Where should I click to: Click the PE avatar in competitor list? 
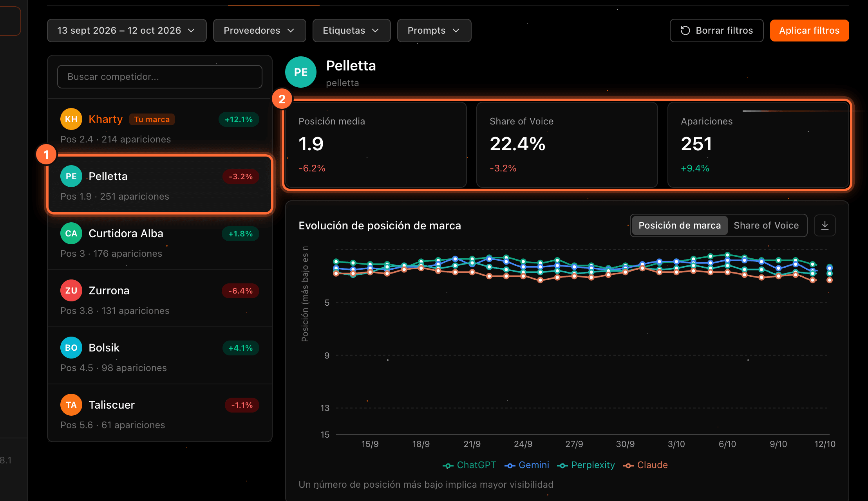71,176
